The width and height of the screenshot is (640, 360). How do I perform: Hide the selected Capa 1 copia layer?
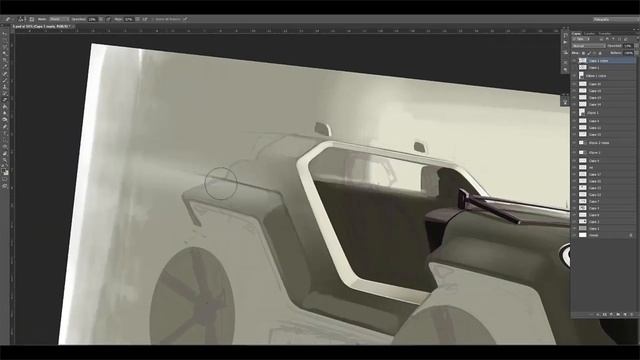[x=574, y=60]
